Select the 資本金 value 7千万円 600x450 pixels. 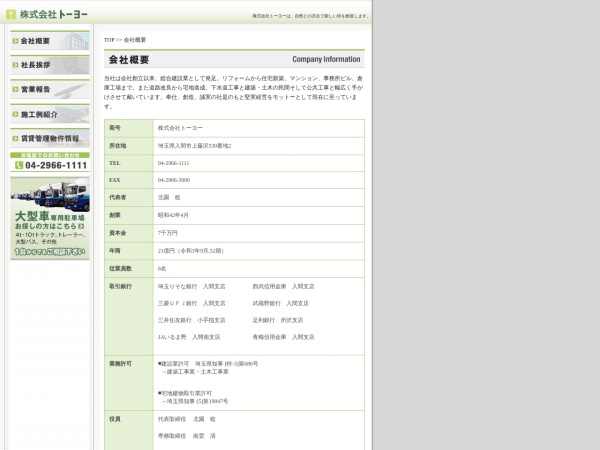click(x=168, y=233)
